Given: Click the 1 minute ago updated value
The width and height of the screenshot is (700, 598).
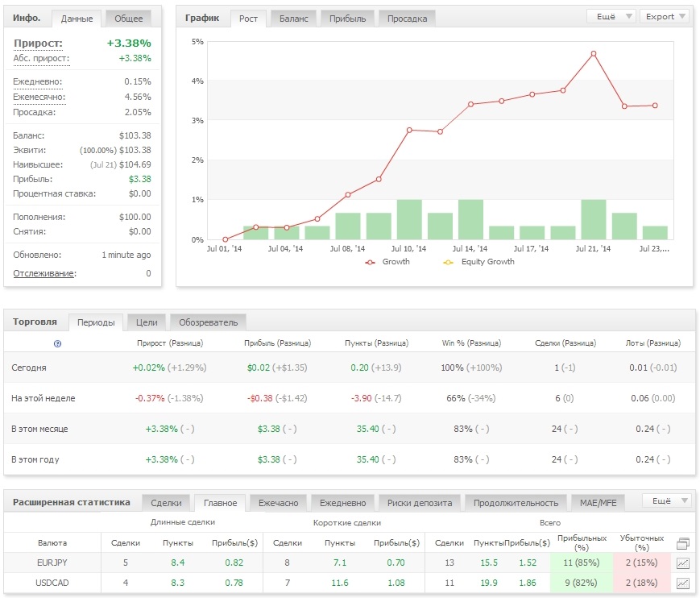Looking at the screenshot, I should (x=126, y=255).
